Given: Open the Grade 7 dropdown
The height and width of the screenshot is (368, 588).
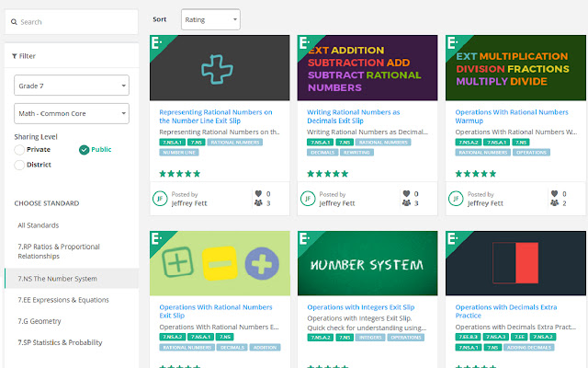Looking at the screenshot, I should [72, 86].
